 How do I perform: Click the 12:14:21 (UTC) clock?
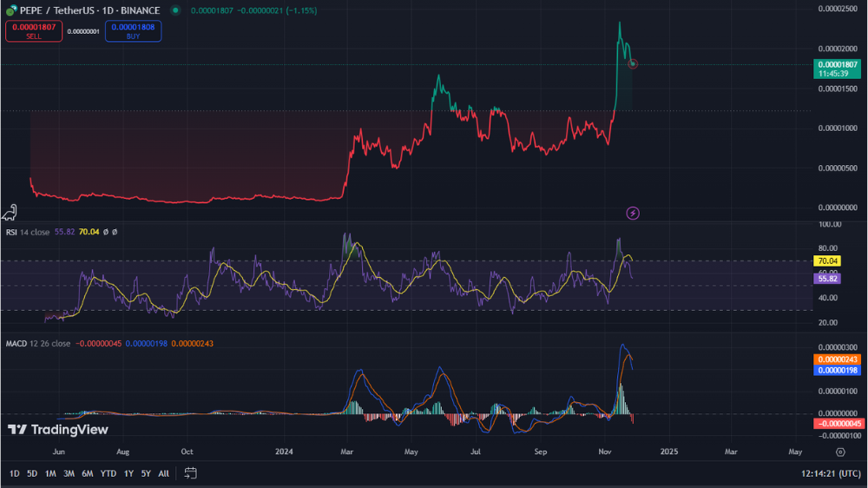pyautogui.click(x=831, y=473)
